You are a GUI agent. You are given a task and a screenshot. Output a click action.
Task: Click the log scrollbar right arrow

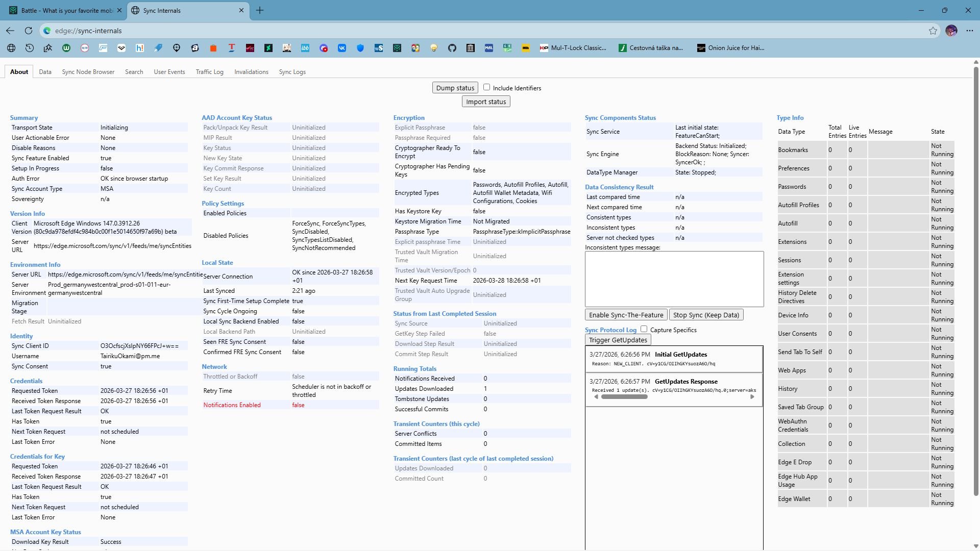coord(752,397)
